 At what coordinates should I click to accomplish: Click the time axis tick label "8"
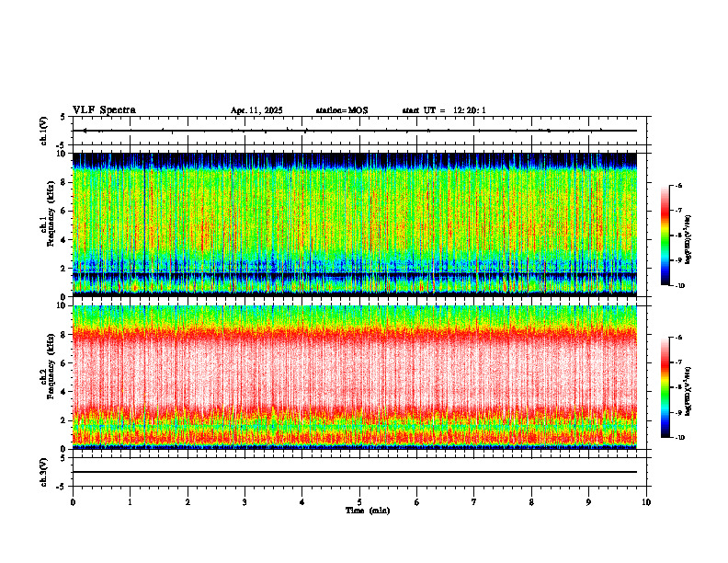531,502
